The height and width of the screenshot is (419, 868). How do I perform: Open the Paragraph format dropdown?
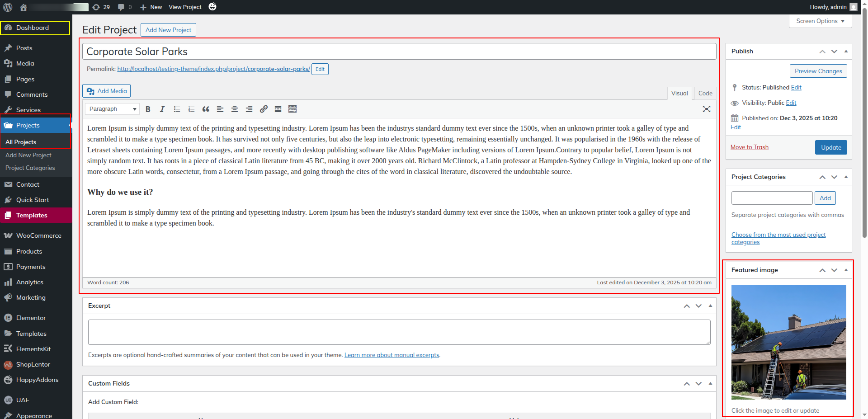[x=112, y=109]
